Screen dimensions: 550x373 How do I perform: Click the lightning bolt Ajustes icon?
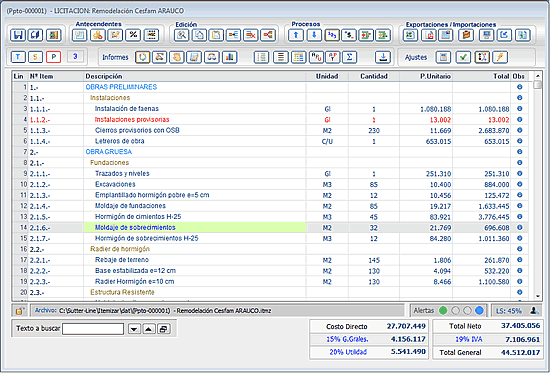click(500, 57)
